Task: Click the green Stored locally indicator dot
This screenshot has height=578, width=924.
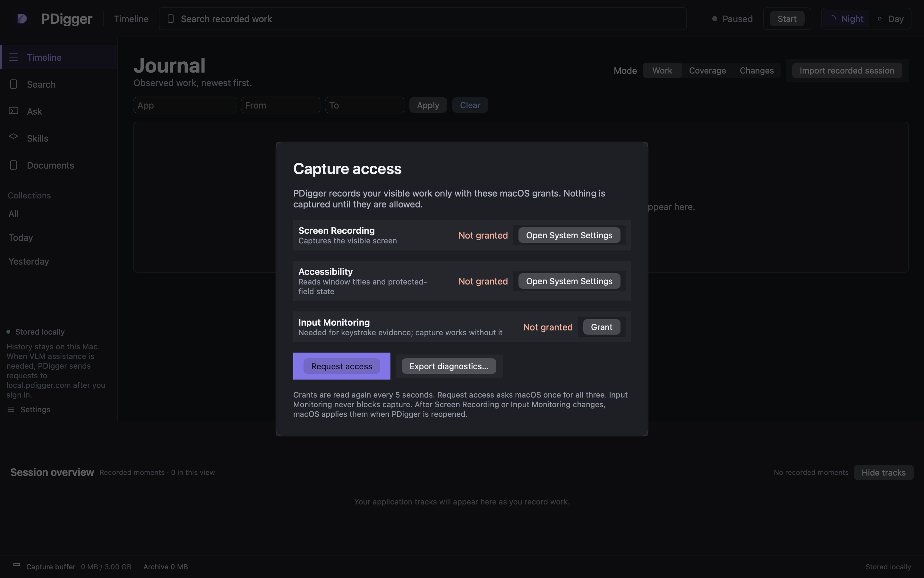Action: tap(8, 332)
